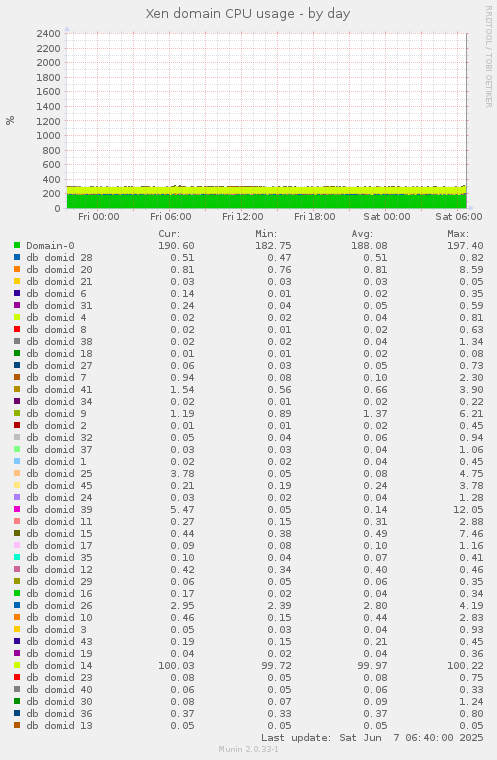Select the 'db domid 10' legend label

tap(59, 618)
